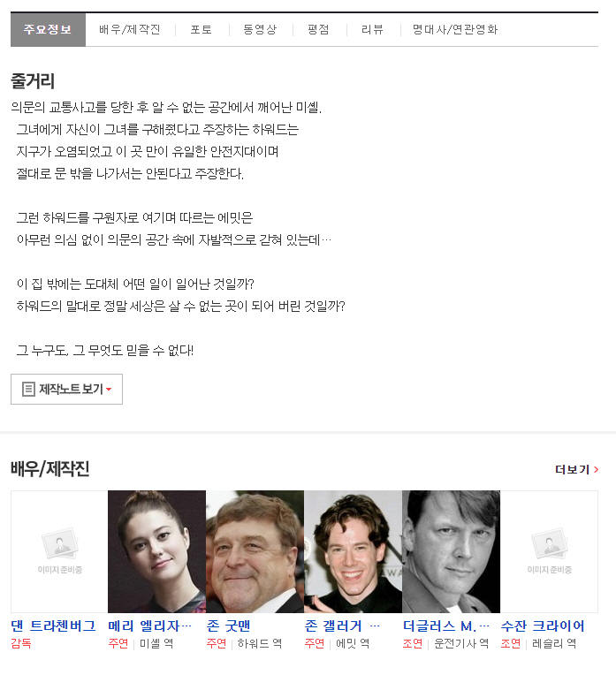Open the 포토 tab
This screenshot has width=616, height=675.
click(202, 30)
